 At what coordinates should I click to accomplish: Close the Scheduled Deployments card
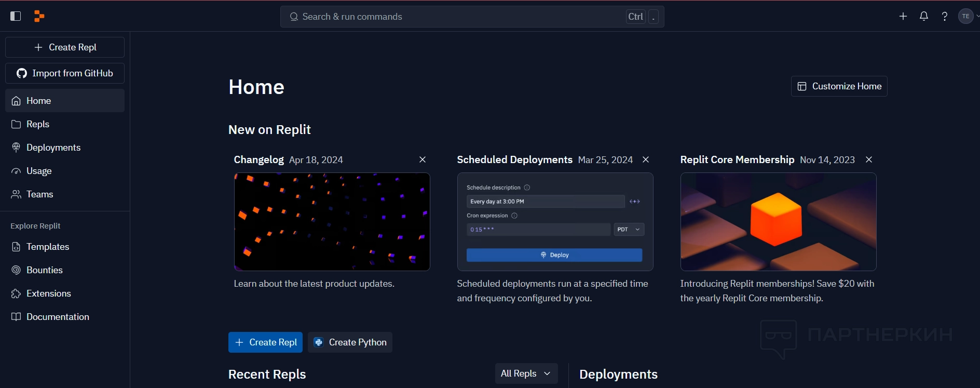[x=645, y=159]
